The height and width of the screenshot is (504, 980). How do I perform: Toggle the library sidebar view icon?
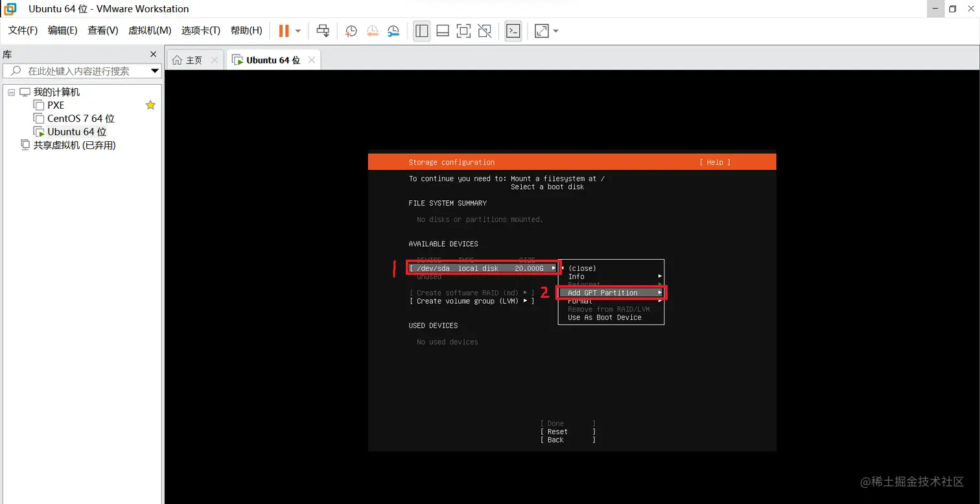(x=422, y=30)
